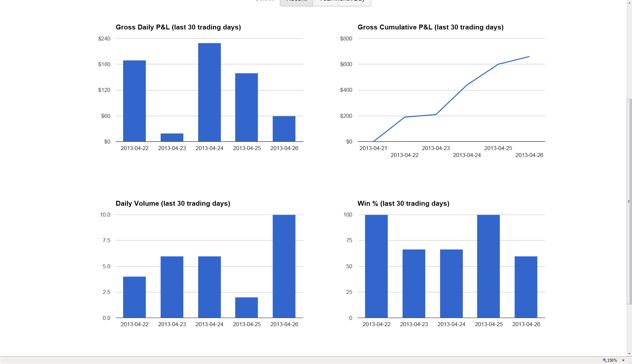Click the 5.0 label on Daily Volume axis
The image size is (632, 364).
tap(106, 266)
